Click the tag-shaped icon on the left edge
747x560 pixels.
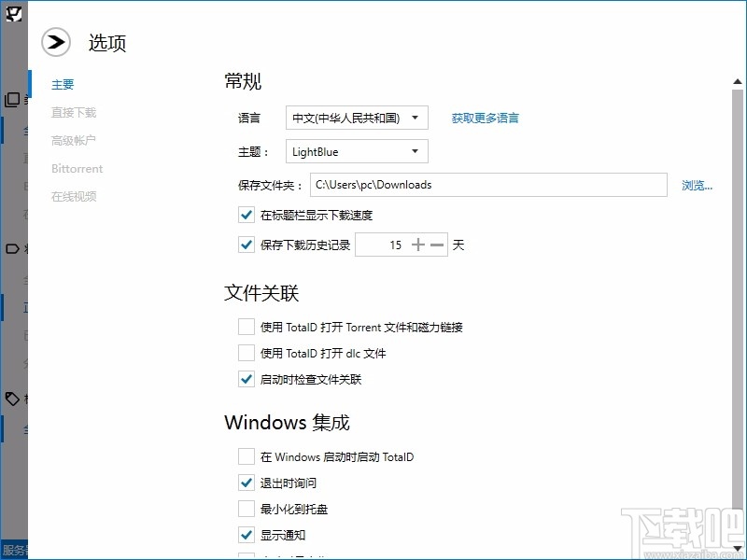coord(11,399)
